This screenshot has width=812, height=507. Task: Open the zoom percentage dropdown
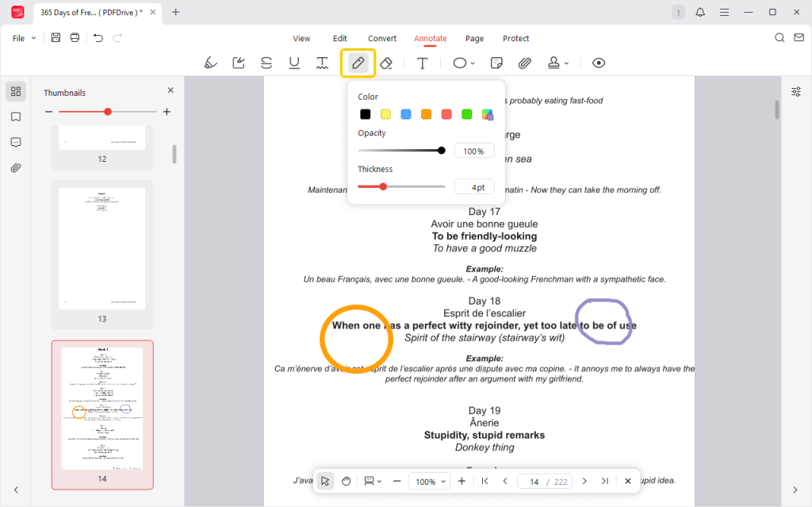429,481
